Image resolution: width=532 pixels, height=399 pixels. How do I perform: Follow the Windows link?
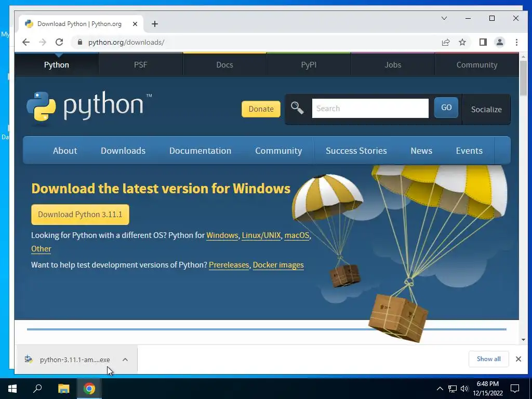(x=222, y=235)
